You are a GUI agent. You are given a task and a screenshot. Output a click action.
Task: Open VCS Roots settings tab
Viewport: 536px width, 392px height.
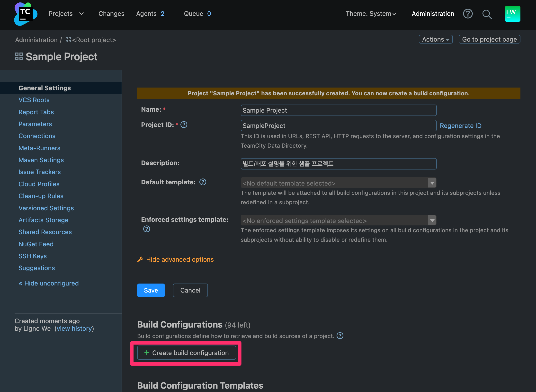(x=34, y=100)
